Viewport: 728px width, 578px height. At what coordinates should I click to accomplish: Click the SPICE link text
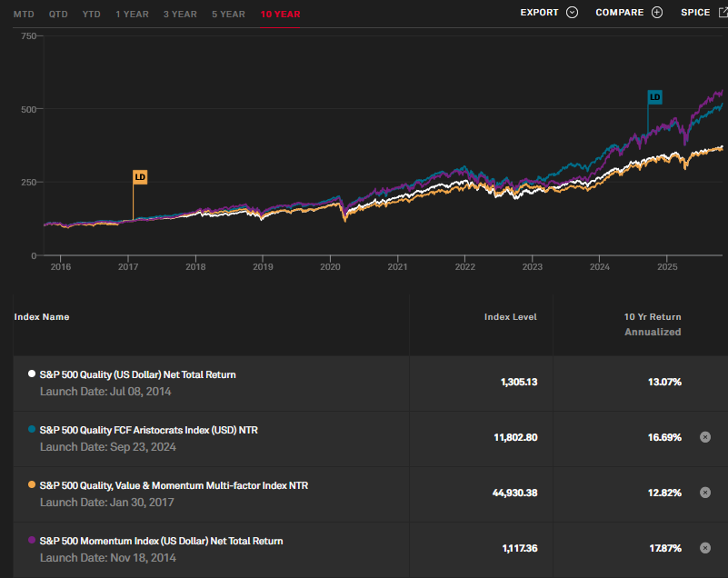695,13
